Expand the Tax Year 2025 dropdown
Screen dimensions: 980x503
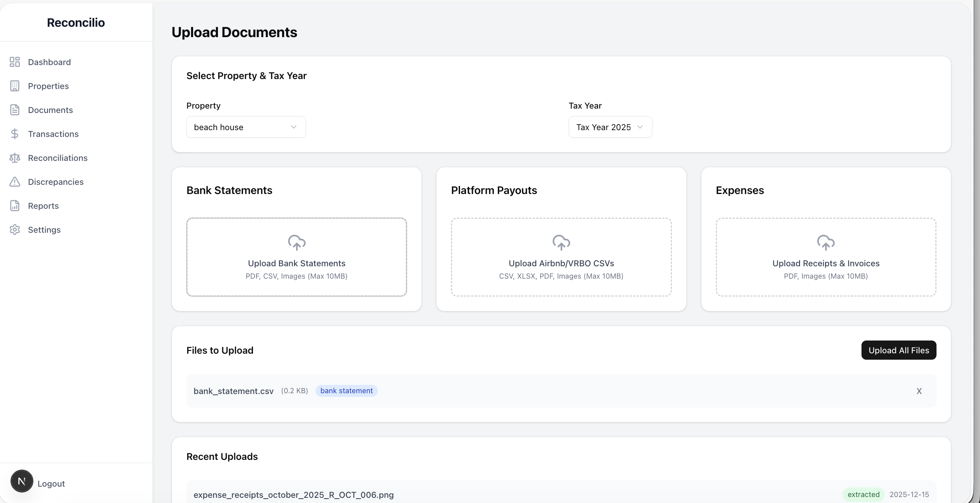[610, 127]
